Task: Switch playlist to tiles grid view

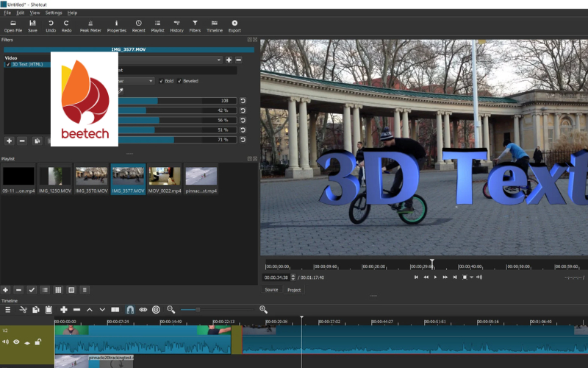Action: (58, 290)
